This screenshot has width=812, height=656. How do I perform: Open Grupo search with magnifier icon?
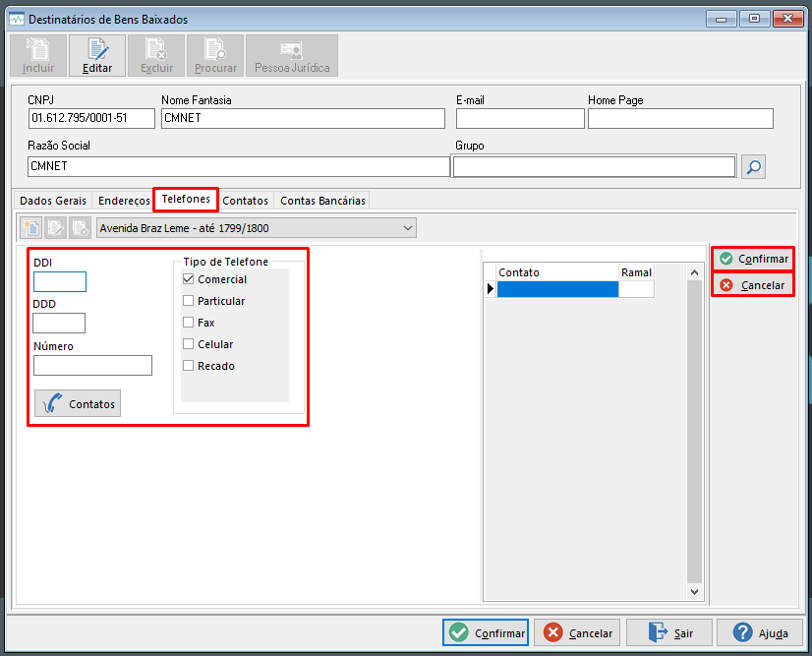[x=753, y=167]
